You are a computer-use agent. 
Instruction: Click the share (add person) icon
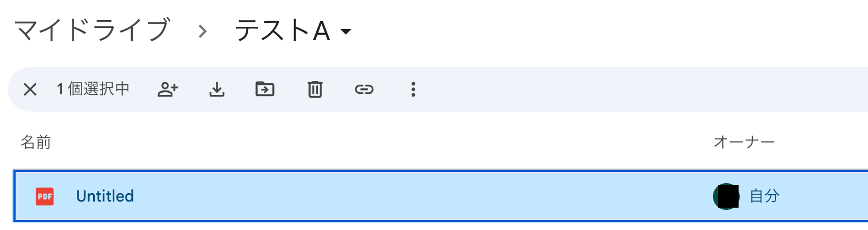click(x=167, y=89)
